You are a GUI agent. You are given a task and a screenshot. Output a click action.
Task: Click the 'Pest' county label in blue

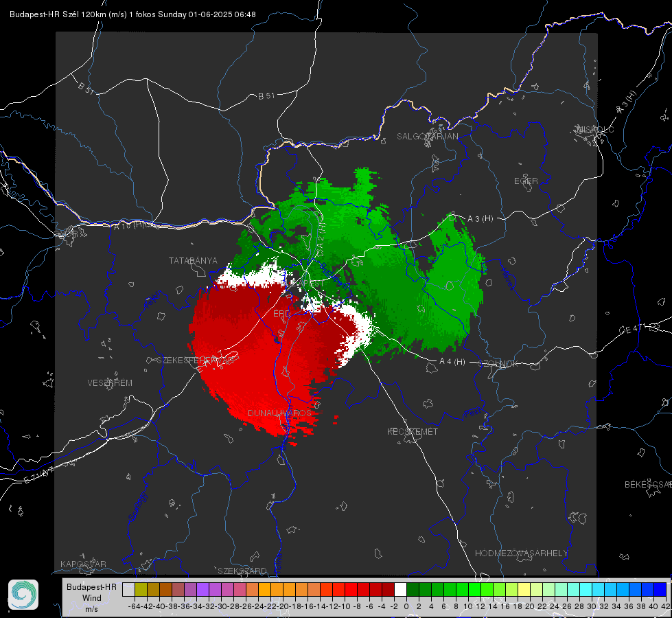coord(473,413)
